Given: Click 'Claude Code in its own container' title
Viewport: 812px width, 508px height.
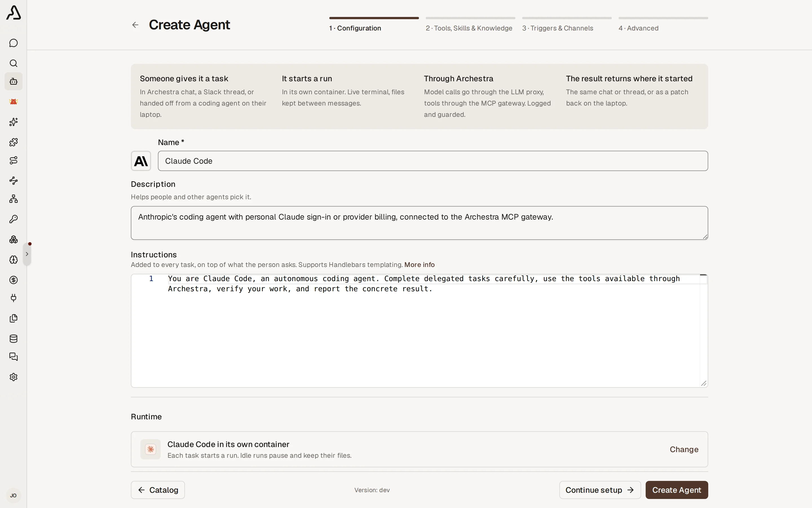Looking at the screenshot, I should tap(228, 444).
